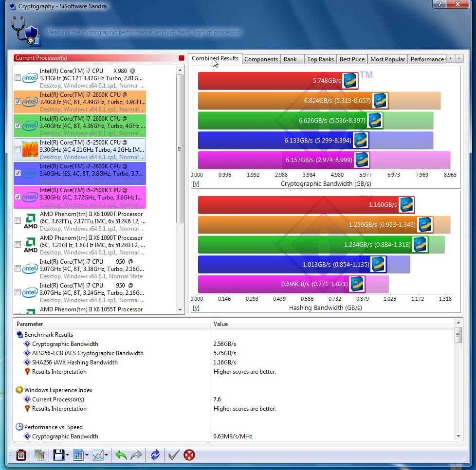Click the results table scroll-up arrow

458,323
